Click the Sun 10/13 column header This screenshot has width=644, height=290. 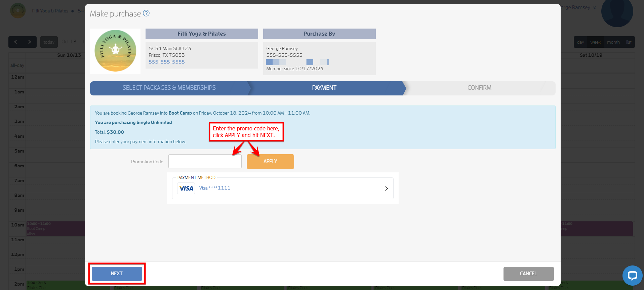click(69, 55)
